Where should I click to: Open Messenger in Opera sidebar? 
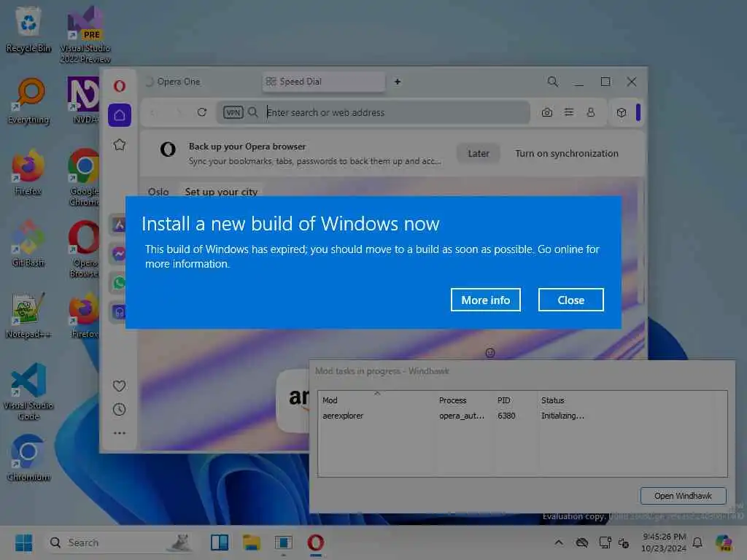click(119, 254)
